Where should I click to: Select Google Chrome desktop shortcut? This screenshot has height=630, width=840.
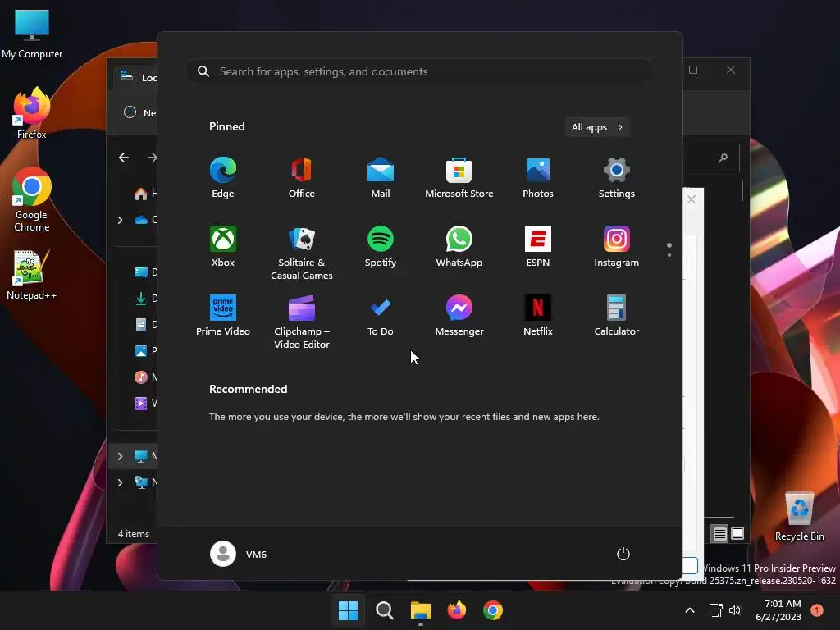[32, 200]
